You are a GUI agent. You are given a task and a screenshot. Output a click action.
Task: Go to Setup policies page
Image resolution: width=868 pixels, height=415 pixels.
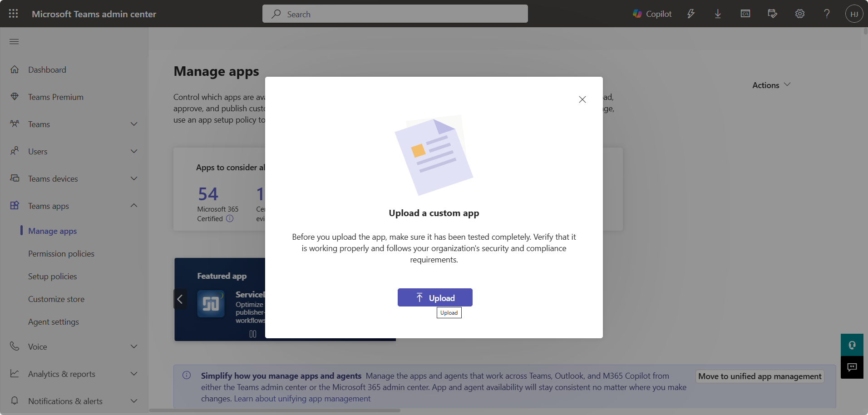[53, 277]
